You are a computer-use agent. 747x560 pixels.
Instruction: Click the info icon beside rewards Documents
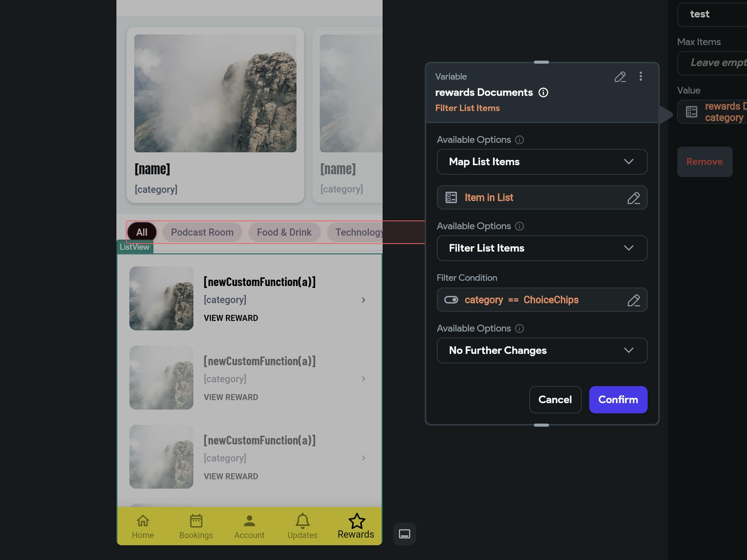[543, 92]
